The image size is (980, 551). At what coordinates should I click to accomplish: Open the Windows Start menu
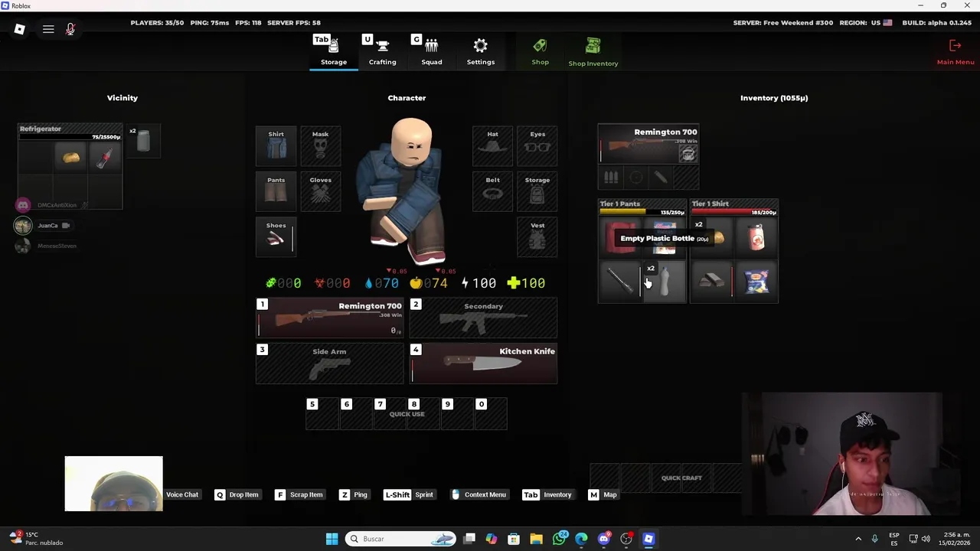[332, 539]
